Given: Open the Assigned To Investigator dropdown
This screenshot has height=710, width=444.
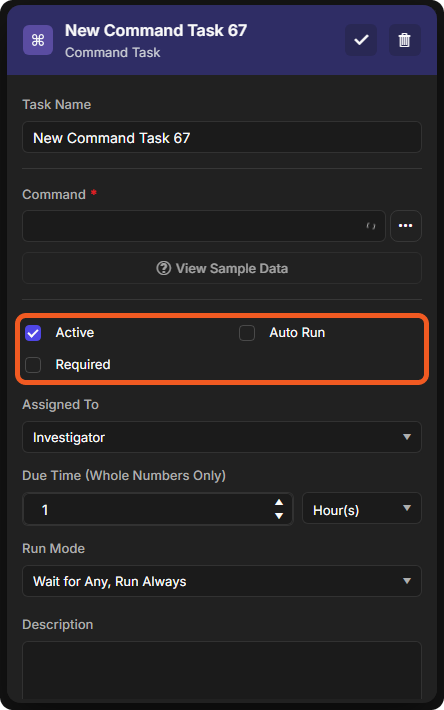Looking at the screenshot, I should [x=222, y=437].
